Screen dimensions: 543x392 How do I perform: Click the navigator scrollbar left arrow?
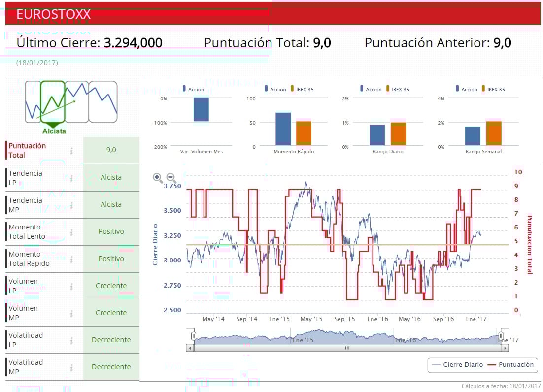point(190,348)
